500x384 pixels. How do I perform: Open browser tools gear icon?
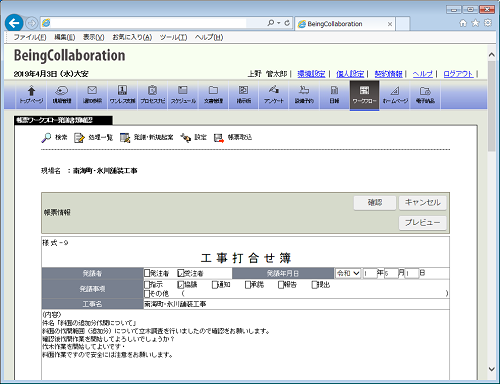(488, 23)
